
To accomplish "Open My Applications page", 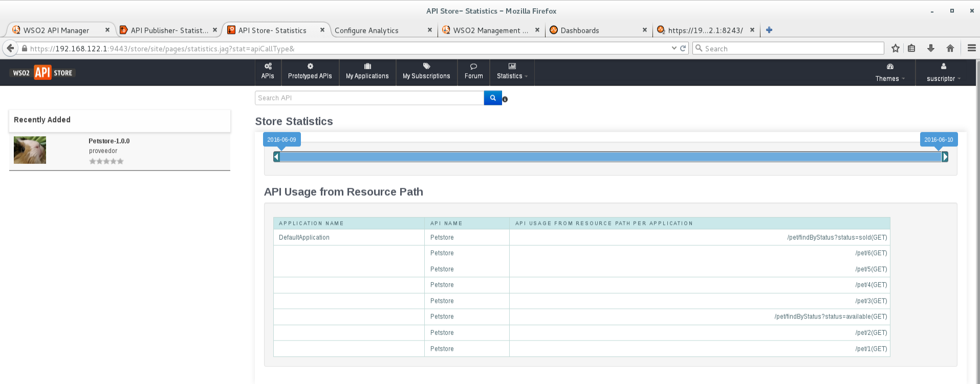I will point(367,72).
